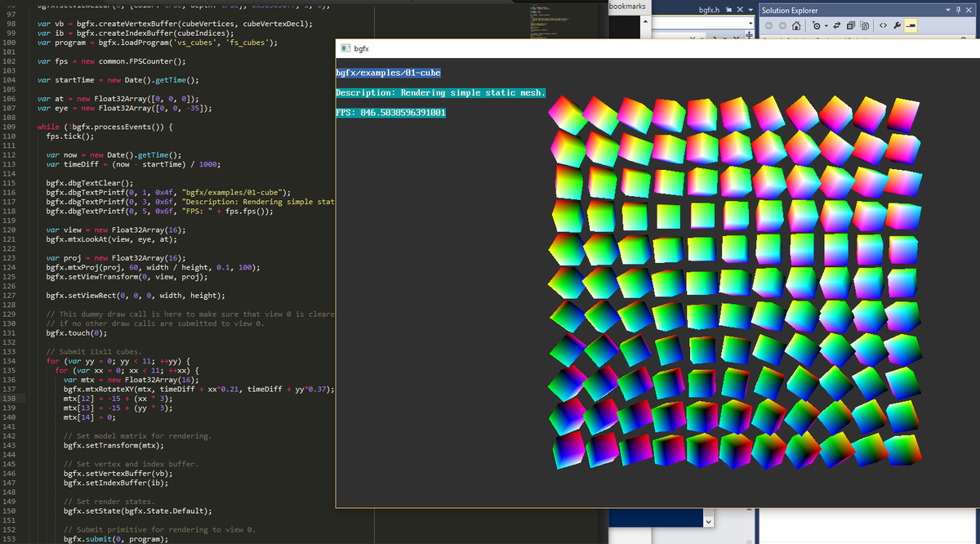The image size is (980, 544).
Task: Toggle the auto-hide pin on Solution Explorer
Action: [958, 10]
